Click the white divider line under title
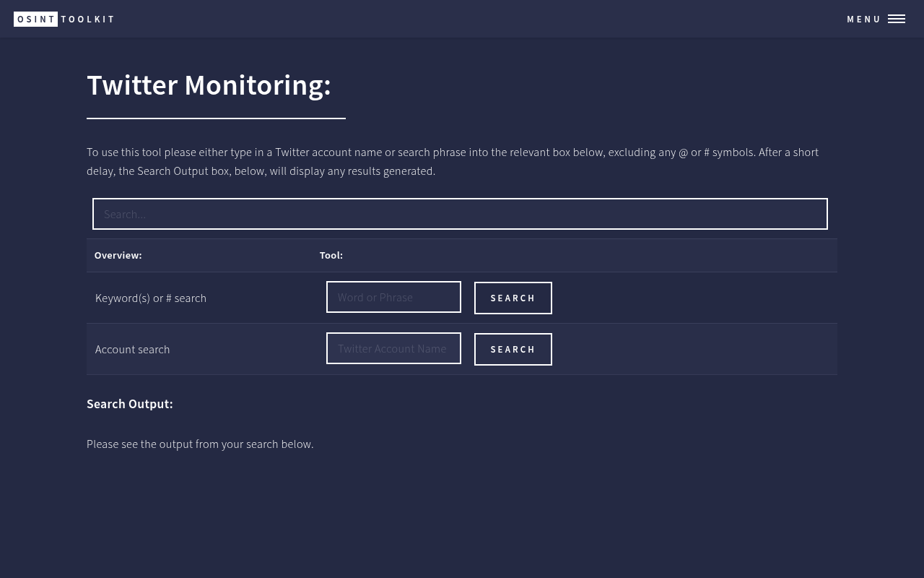Screen dimensions: 924x578 (216, 118)
